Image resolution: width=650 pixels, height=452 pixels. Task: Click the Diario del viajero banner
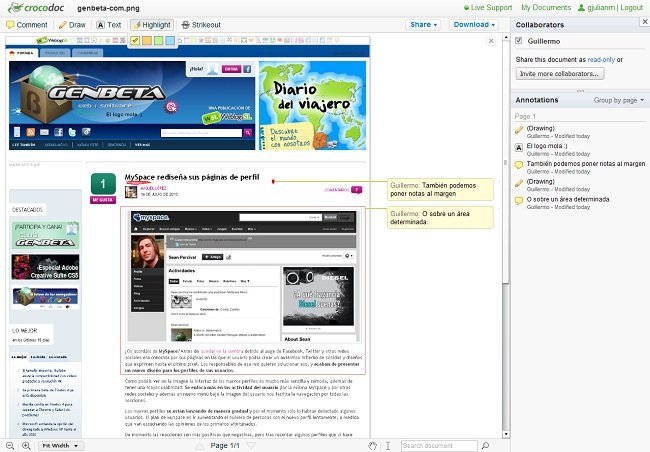pyautogui.click(x=313, y=105)
